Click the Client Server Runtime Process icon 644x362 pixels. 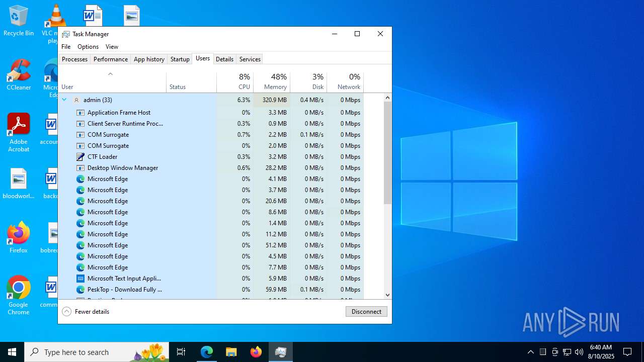coord(80,124)
